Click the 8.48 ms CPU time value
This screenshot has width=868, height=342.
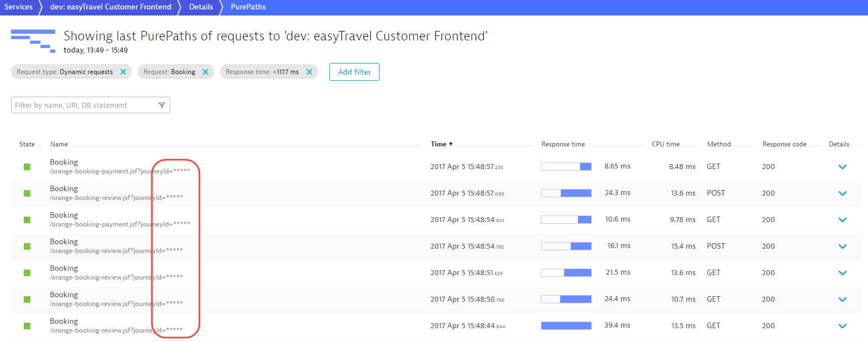pos(682,167)
